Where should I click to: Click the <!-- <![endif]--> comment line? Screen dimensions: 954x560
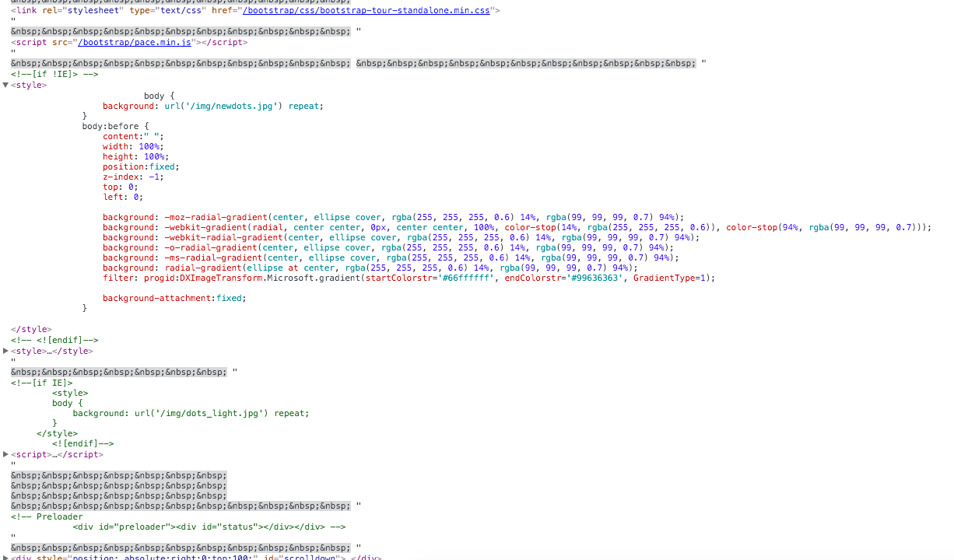[x=54, y=340]
